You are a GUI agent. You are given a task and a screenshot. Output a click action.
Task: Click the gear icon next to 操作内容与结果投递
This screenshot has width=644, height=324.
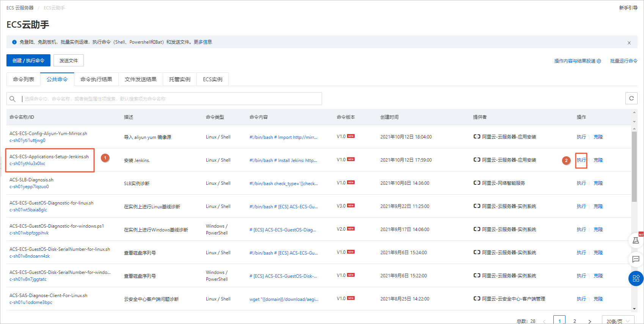coord(599,61)
